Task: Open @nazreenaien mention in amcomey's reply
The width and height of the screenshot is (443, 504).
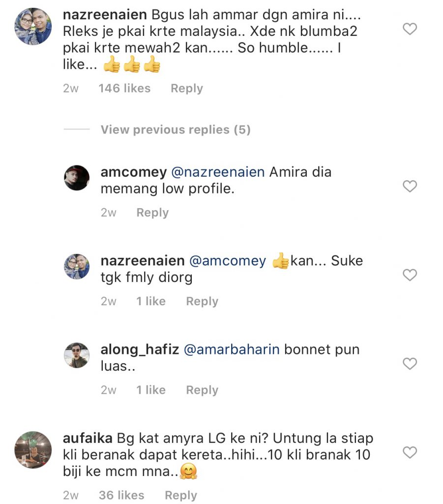Action: [217, 172]
